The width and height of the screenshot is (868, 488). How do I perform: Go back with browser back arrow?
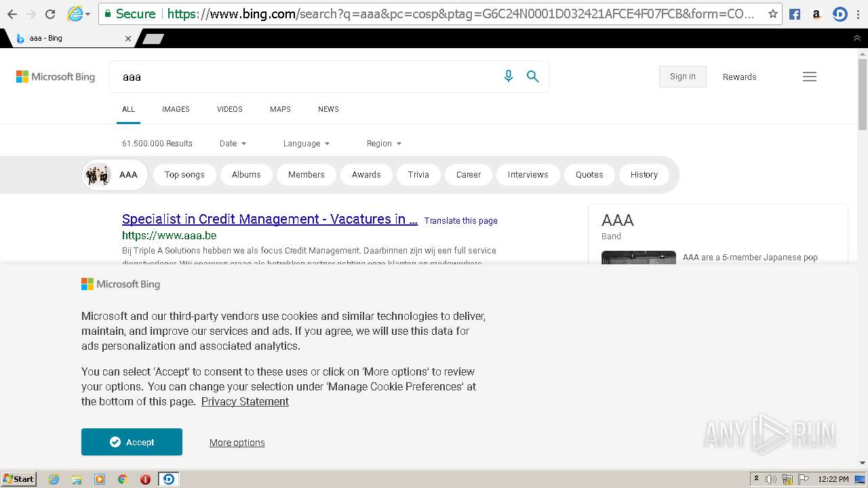pos(12,14)
